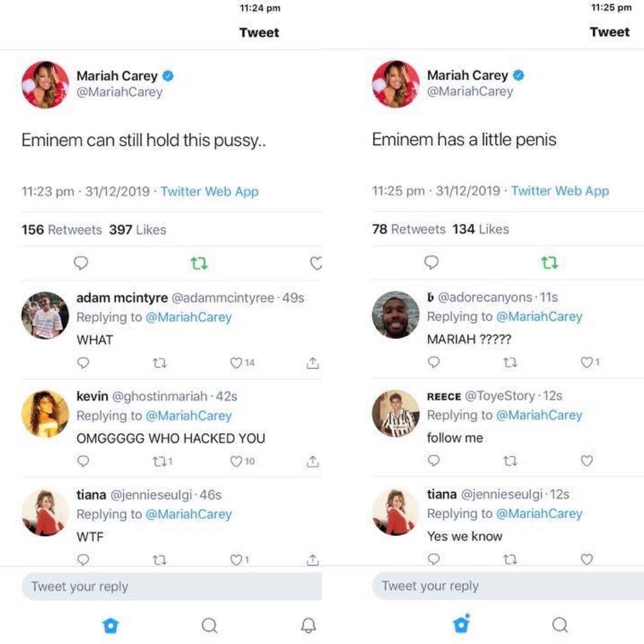Retweet kevin's reply in left tweet

pos(158,461)
